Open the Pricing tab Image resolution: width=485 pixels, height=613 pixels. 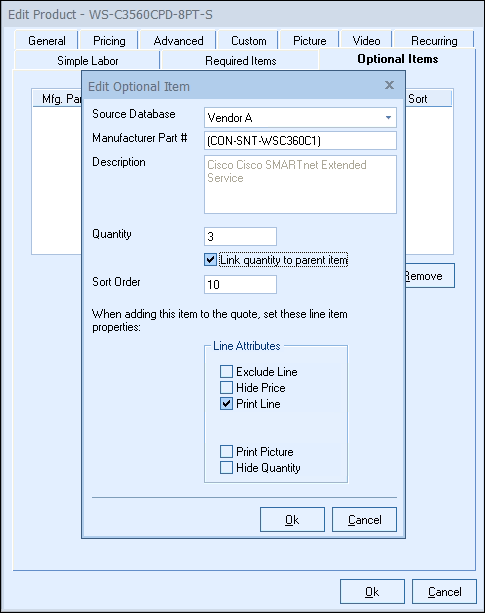109,41
